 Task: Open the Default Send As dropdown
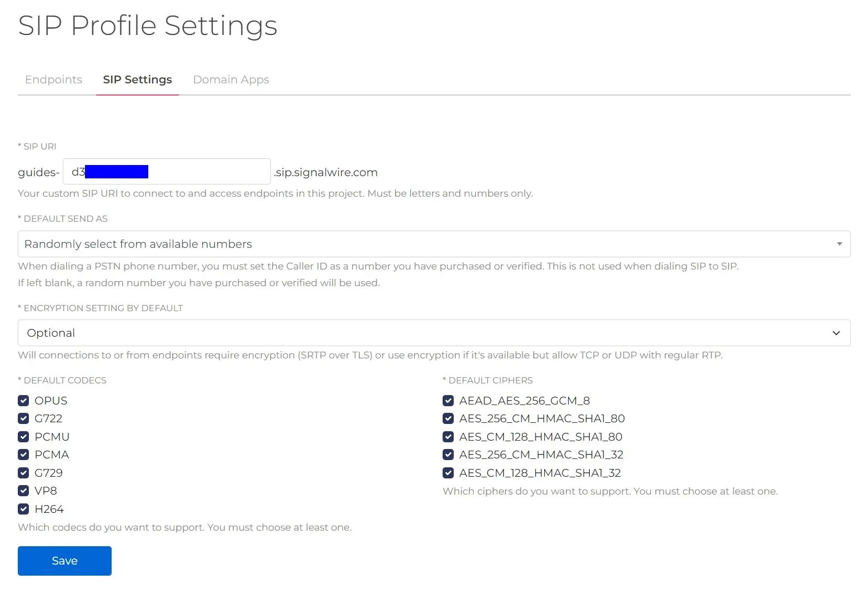click(433, 244)
